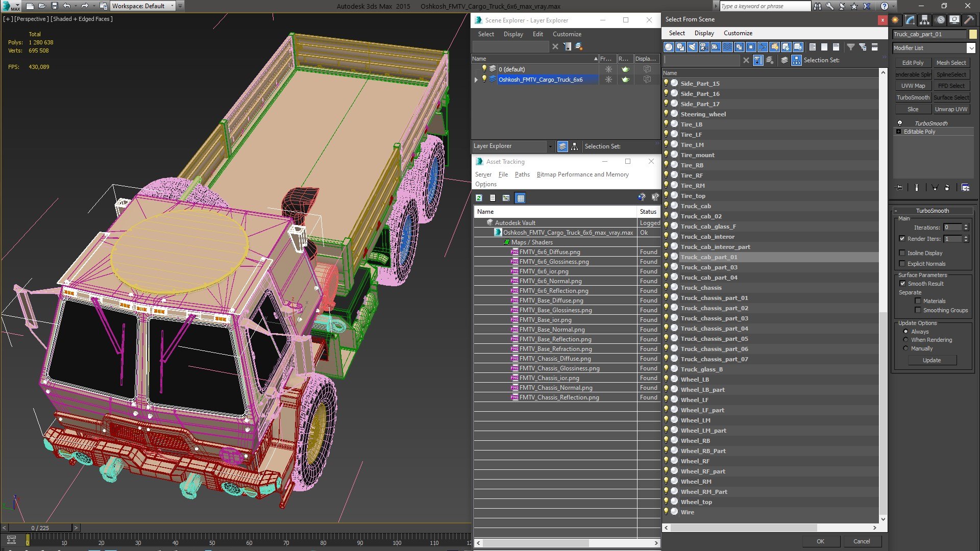Click Cancel in Select From Scene
Image resolution: width=980 pixels, height=551 pixels.
click(x=862, y=541)
